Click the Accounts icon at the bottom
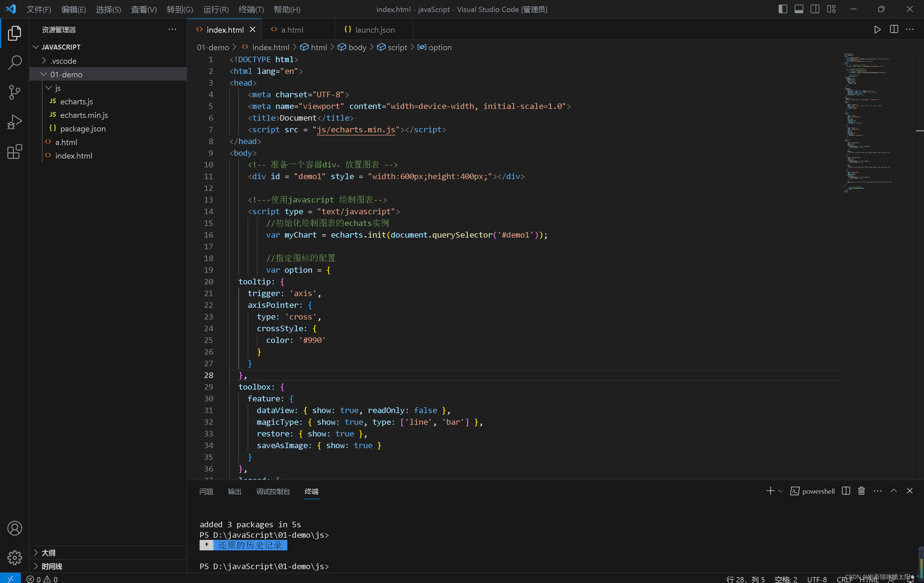The image size is (924, 583). pos(14,528)
